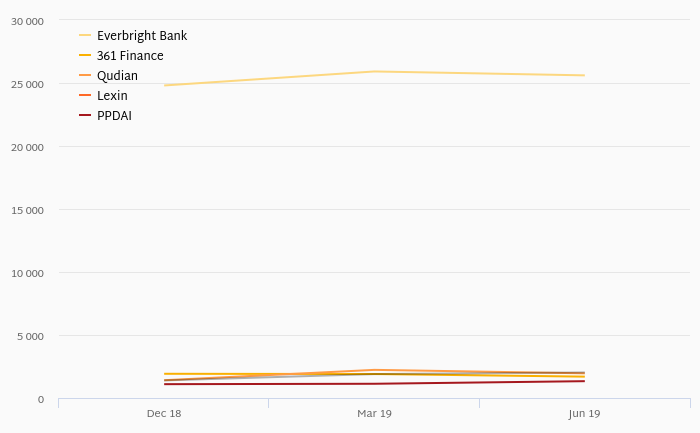Click the Mar 19 x-axis label
Screen dimensions: 700x433
[x=375, y=414]
